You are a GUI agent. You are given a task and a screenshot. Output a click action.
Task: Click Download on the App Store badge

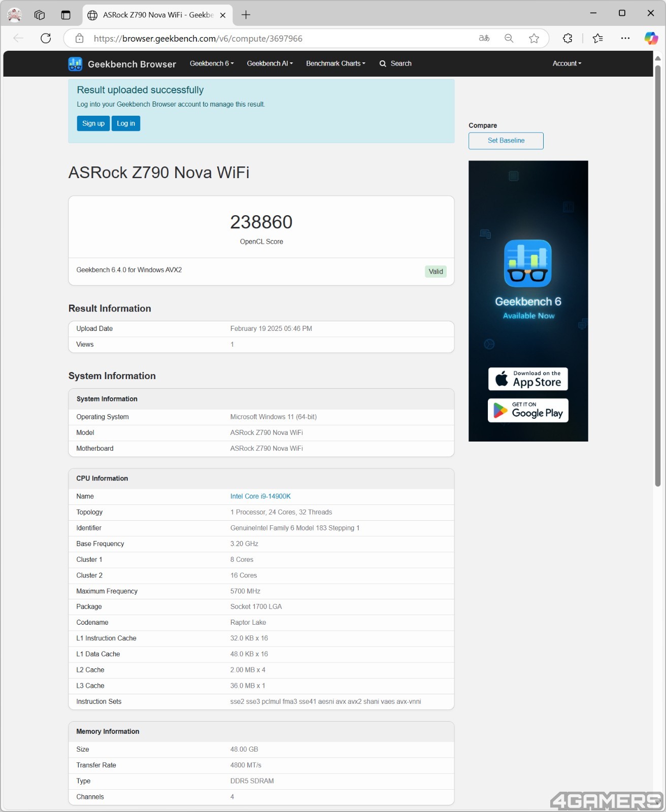tap(528, 379)
